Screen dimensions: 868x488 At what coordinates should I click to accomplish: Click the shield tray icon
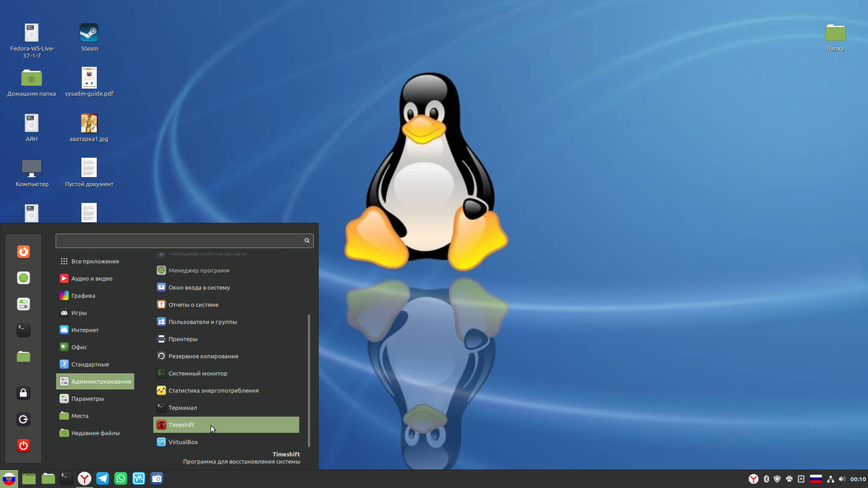[x=778, y=479]
